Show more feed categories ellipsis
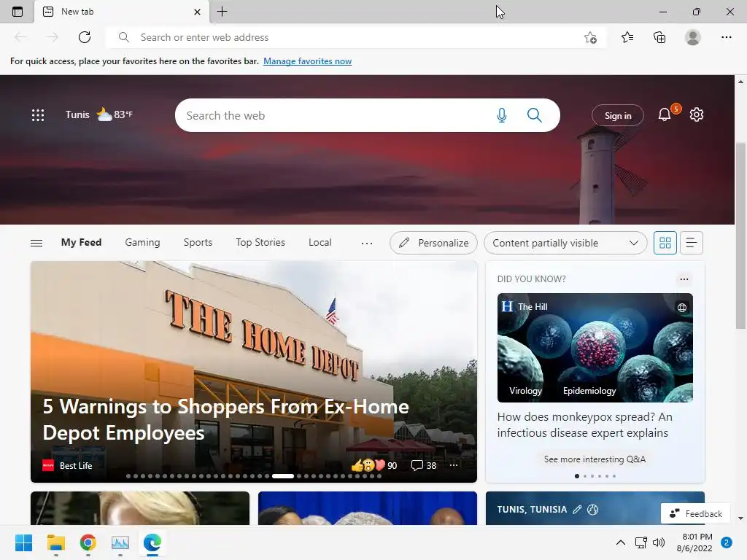The image size is (747, 560). tap(366, 244)
